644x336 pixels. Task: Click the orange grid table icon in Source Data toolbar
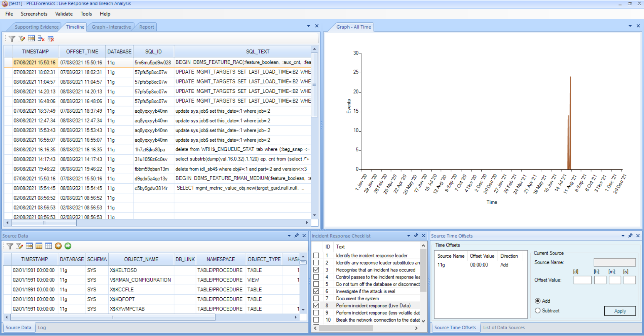pos(39,246)
